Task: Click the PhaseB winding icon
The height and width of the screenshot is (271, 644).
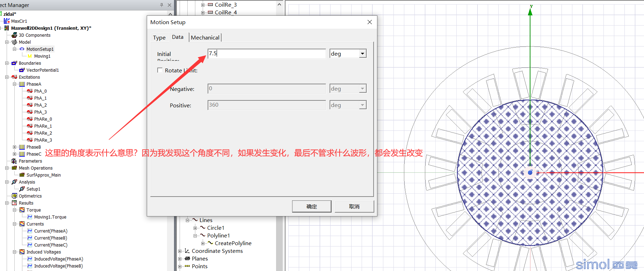Action: coord(22,147)
